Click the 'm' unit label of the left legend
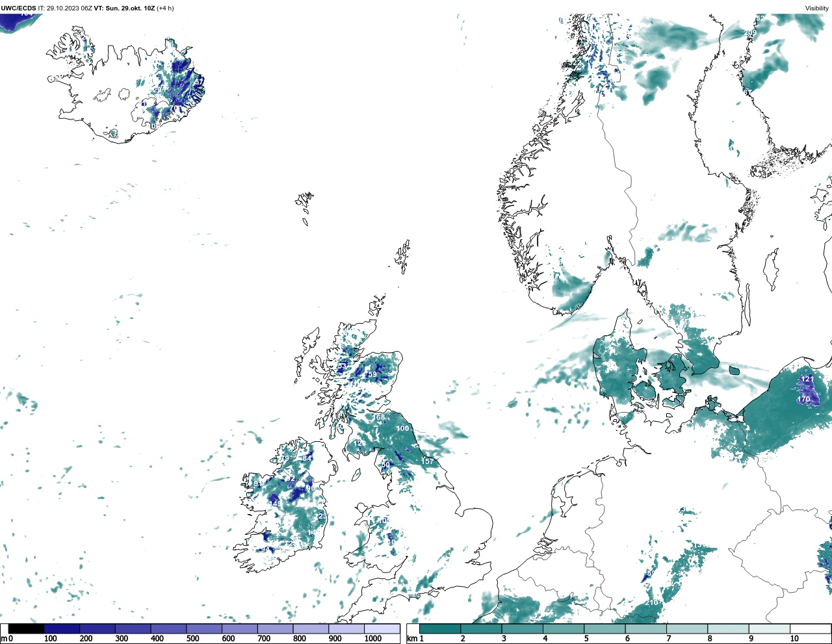The width and height of the screenshot is (832, 644). tap(4, 639)
